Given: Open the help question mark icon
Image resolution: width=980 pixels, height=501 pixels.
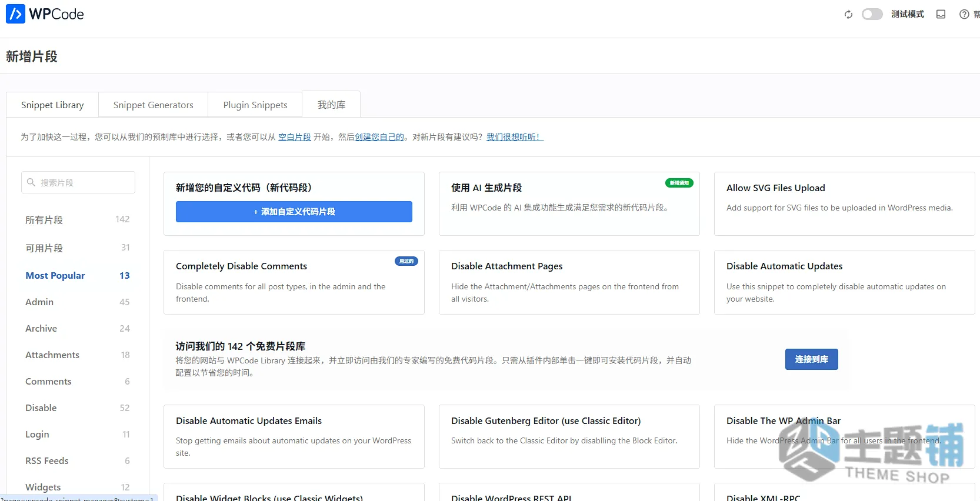Looking at the screenshot, I should 964,14.
